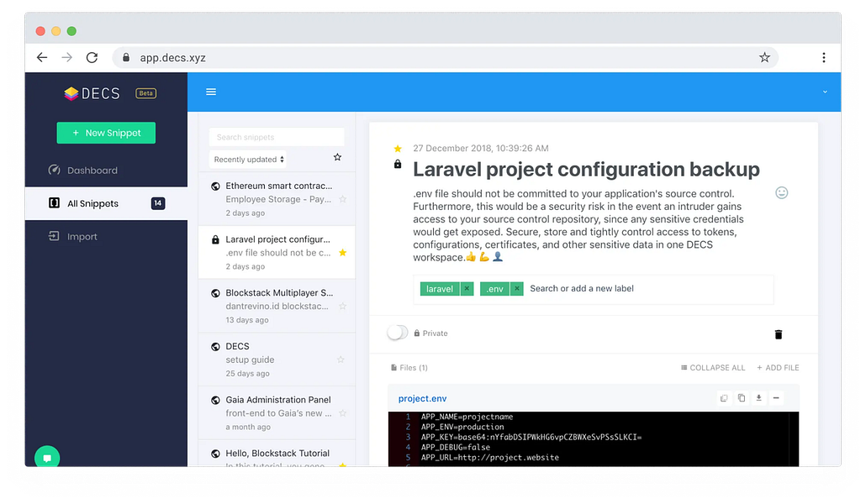Collapse project.env with minus icon
The height and width of the screenshot is (504, 866).
(776, 398)
